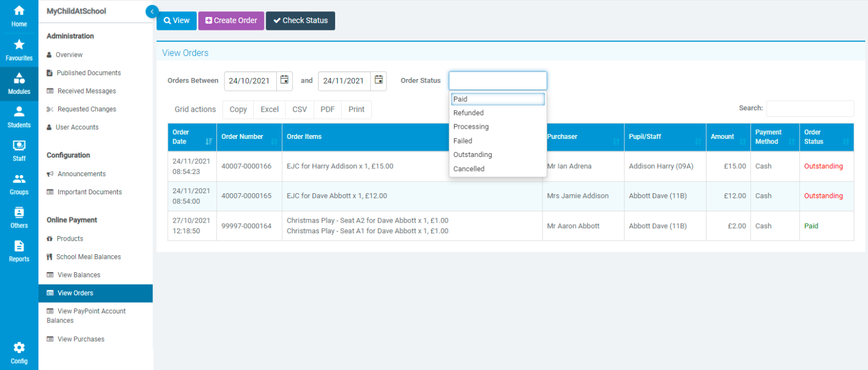Open the Others sidebar icon
The height and width of the screenshot is (370, 868).
pos(19,212)
